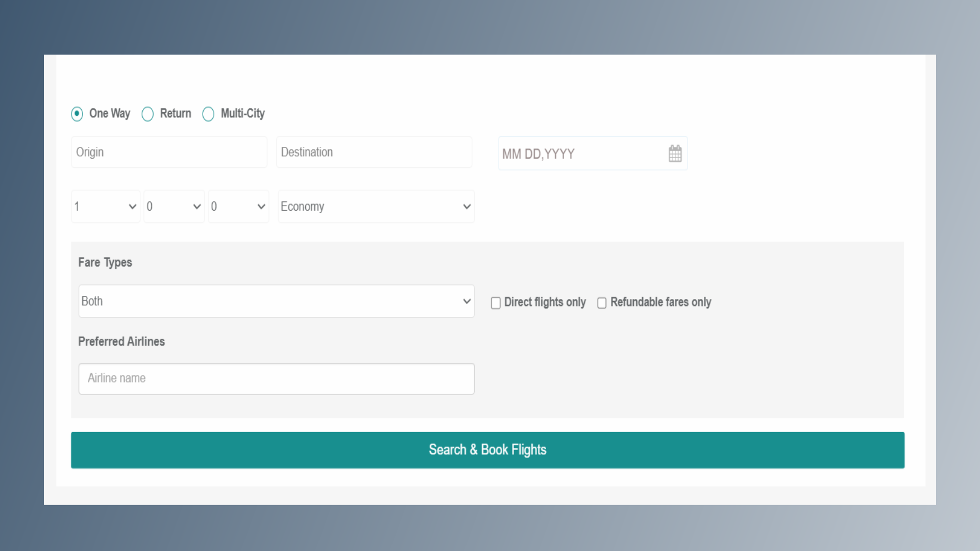Image resolution: width=980 pixels, height=551 pixels.
Task: Choose the Return trip option
Action: tap(148, 114)
